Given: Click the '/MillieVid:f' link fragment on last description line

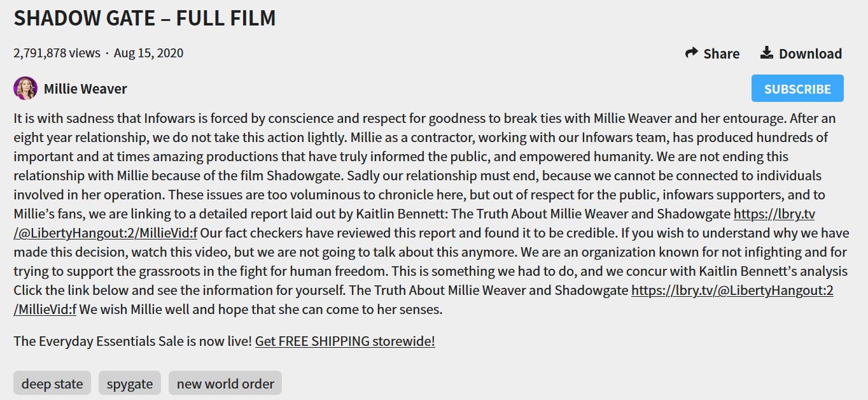Looking at the screenshot, I should [x=45, y=310].
